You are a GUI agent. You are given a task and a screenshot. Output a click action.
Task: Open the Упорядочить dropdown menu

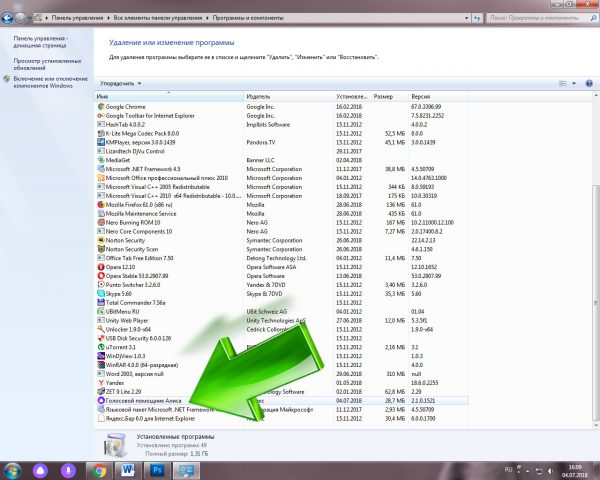pos(120,84)
